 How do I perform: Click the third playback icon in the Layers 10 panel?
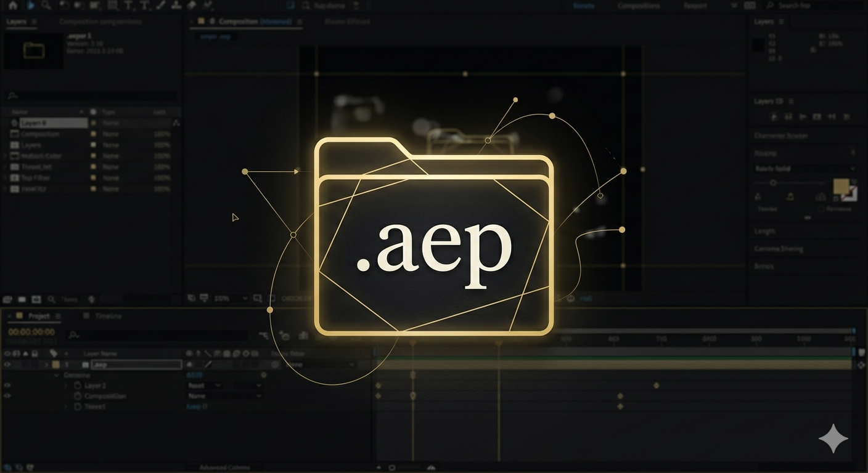(803, 116)
